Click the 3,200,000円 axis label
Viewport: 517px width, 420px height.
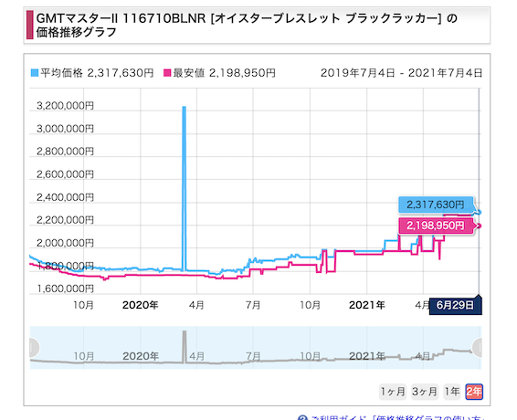click(x=65, y=106)
